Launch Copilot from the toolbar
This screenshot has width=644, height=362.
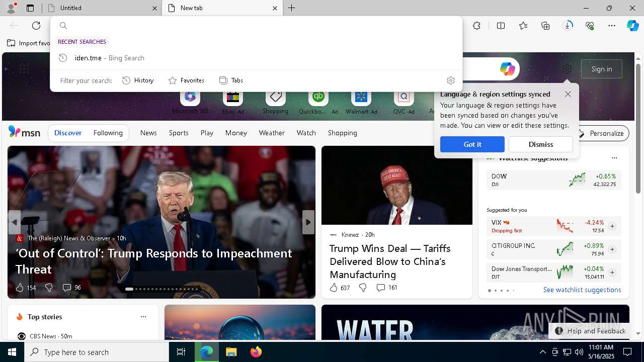tap(633, 26)
